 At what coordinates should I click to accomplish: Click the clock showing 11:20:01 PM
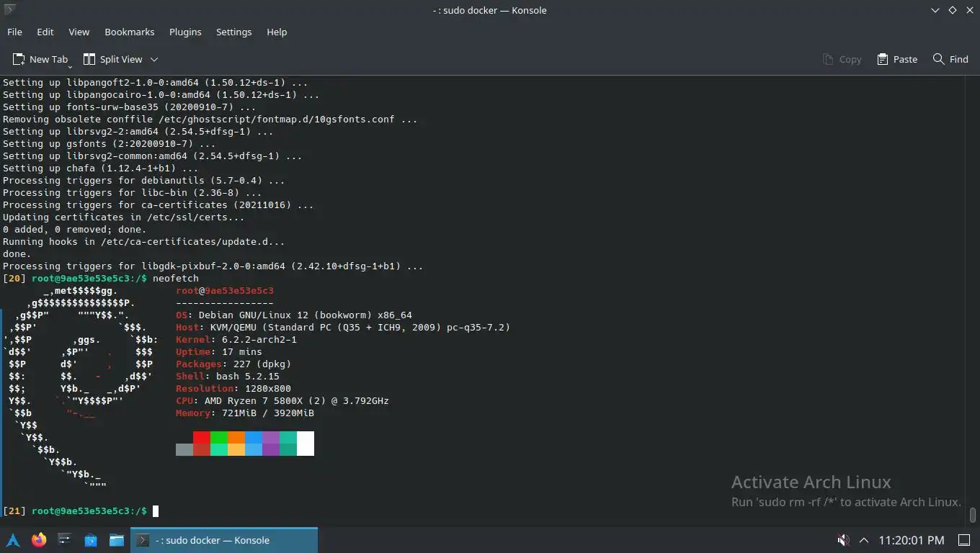912,540
